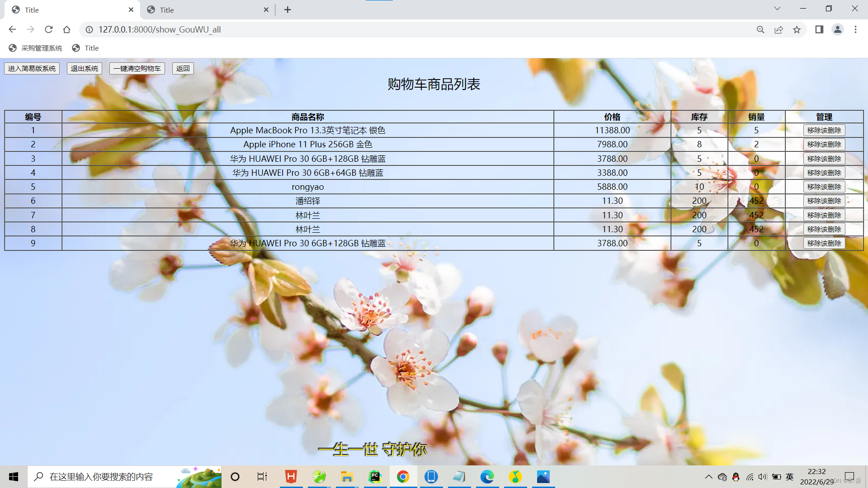Click 进入简易版系统 button
This screenshot has width=868, height=488.
[32, 68]
